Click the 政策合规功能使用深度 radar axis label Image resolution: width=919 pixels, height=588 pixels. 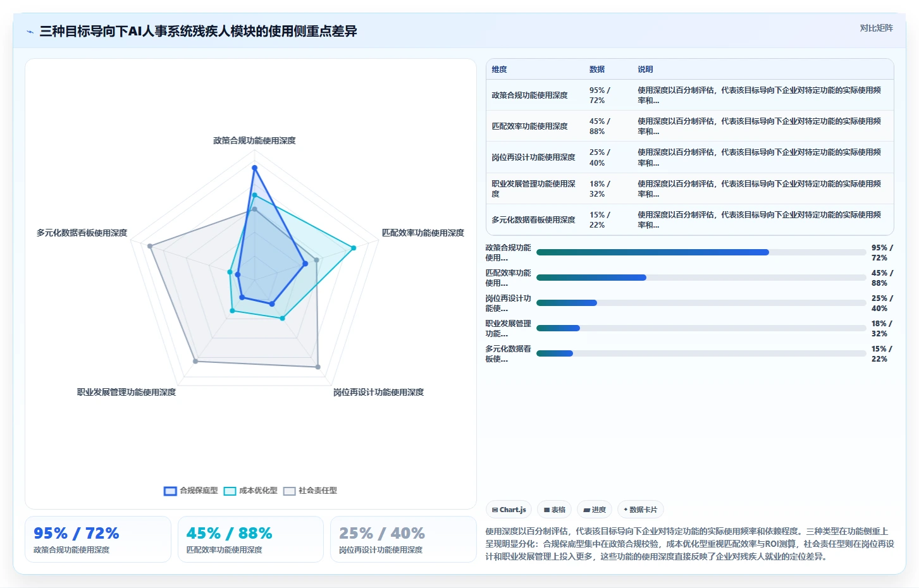(x=254, y=140)
